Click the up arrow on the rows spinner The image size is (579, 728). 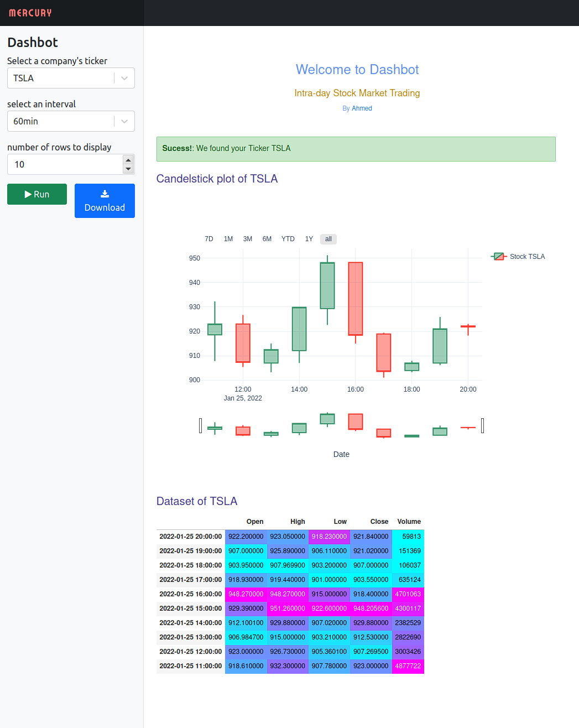click(x=128, y=159)
